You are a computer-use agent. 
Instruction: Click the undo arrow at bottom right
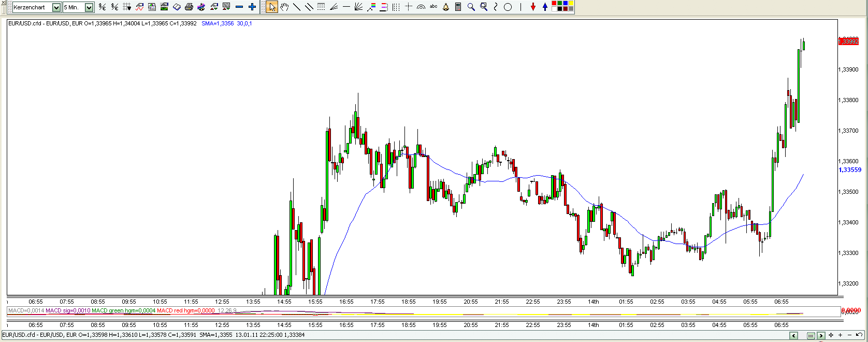859,335
